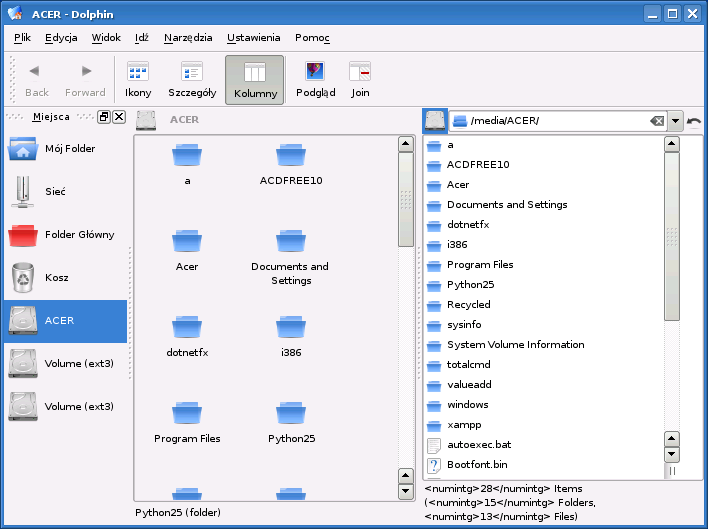708x529 pixels.
Task: Toggle the Kolumny column view button
Action: click(254, 79)
